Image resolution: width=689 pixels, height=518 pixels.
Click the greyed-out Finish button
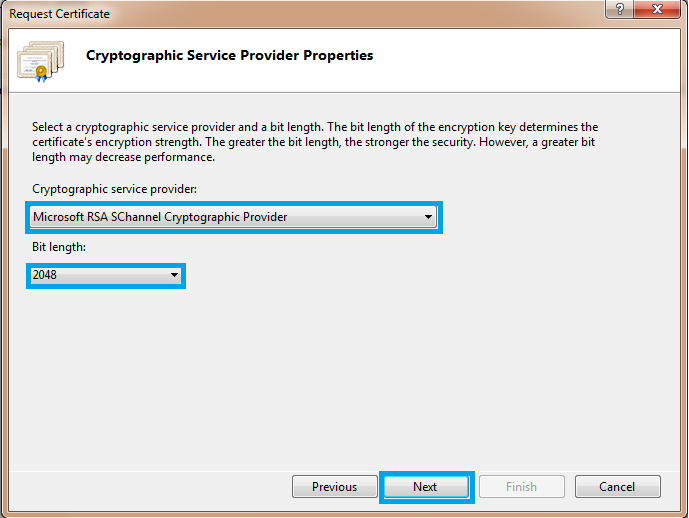pyautogui.click(x=521, y=487)
